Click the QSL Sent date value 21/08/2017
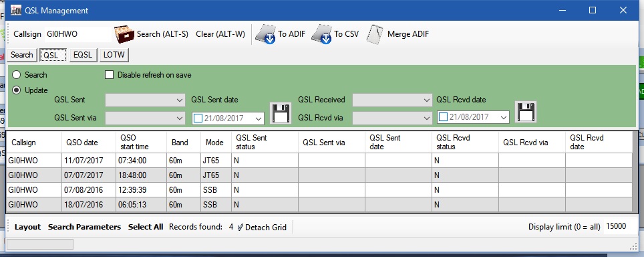The width and height of the screenshot is (644, 257). tap(224, 119)
